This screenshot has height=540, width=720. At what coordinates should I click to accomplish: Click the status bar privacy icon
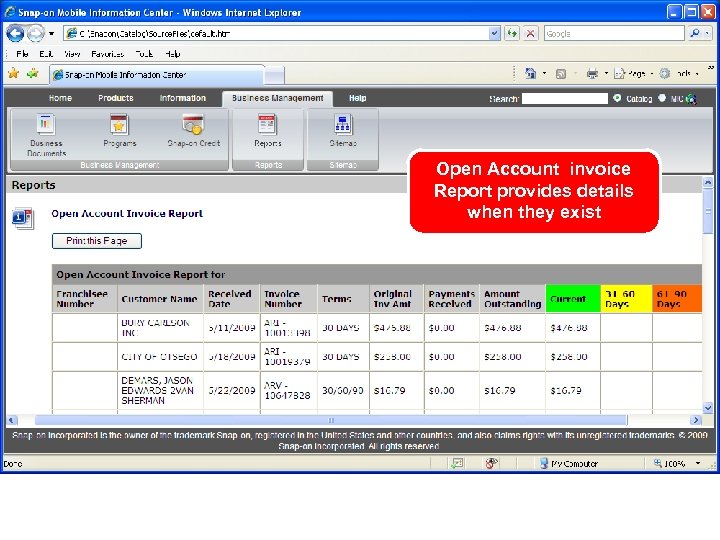click(491, 463)
